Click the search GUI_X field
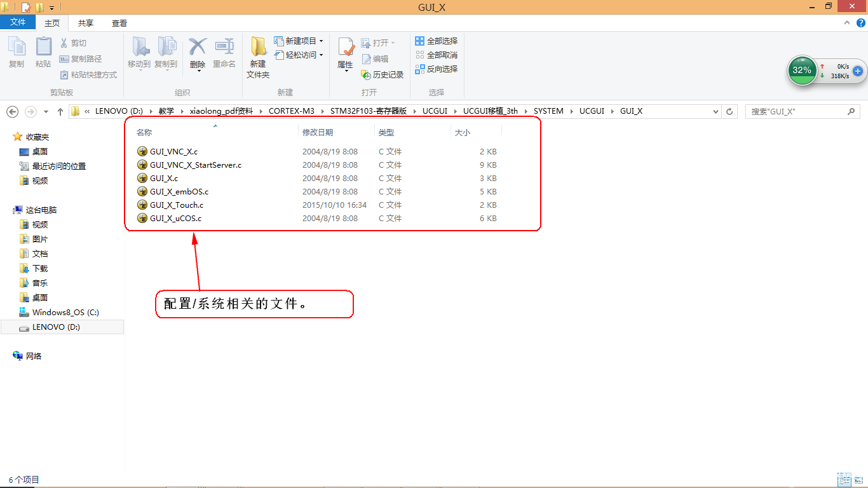The height and width of the screenshot is (488, 868). (803, 111)
